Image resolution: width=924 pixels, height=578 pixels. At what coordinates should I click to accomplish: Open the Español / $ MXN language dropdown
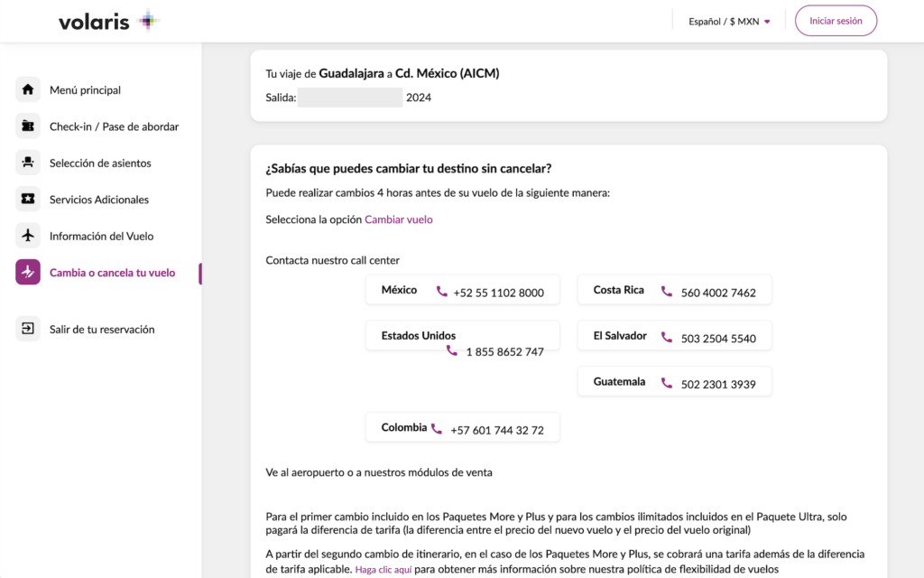pyautogui.click(x=729, y=22)
